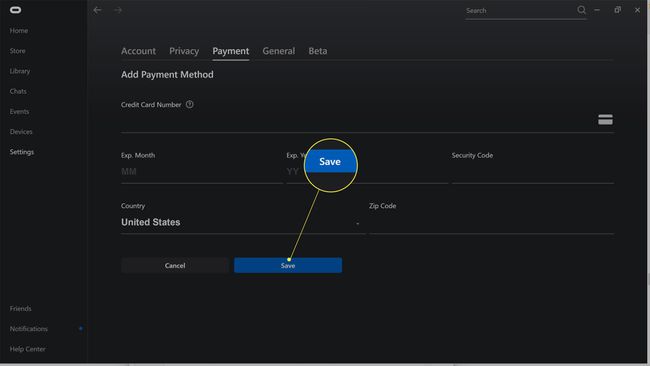Click the blue Save button
Image resolution: width=650 pixels, height=366 pixels.
click(x=288, y=265)
